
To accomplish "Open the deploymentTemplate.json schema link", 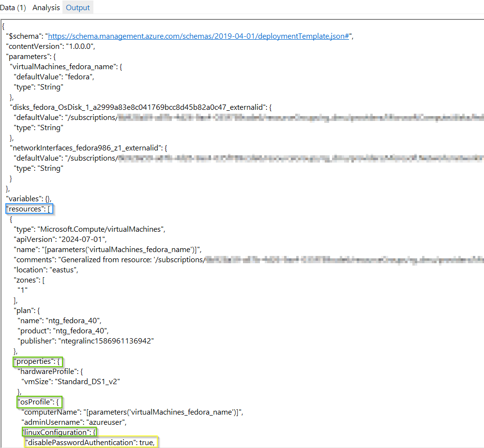I will (198, 36).
